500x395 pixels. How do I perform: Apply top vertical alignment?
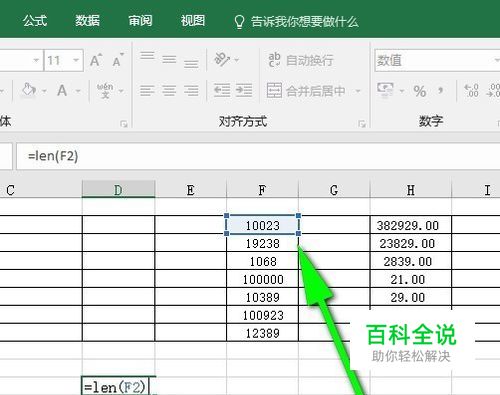pyautogui.click(x=147, y=56)
